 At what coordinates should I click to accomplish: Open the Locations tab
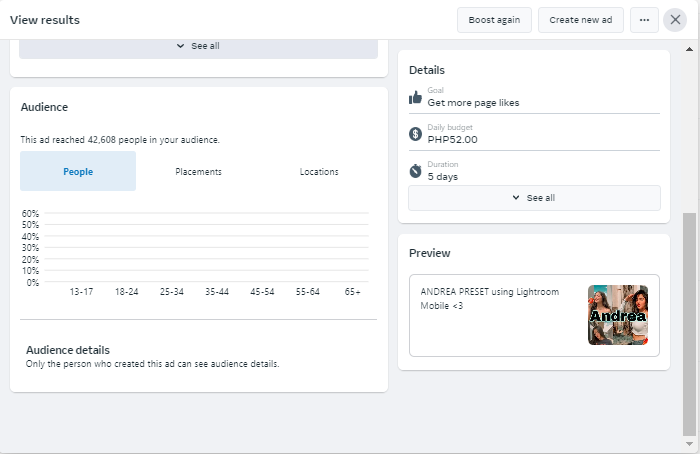pyautogui.click(x=319, y=172)
